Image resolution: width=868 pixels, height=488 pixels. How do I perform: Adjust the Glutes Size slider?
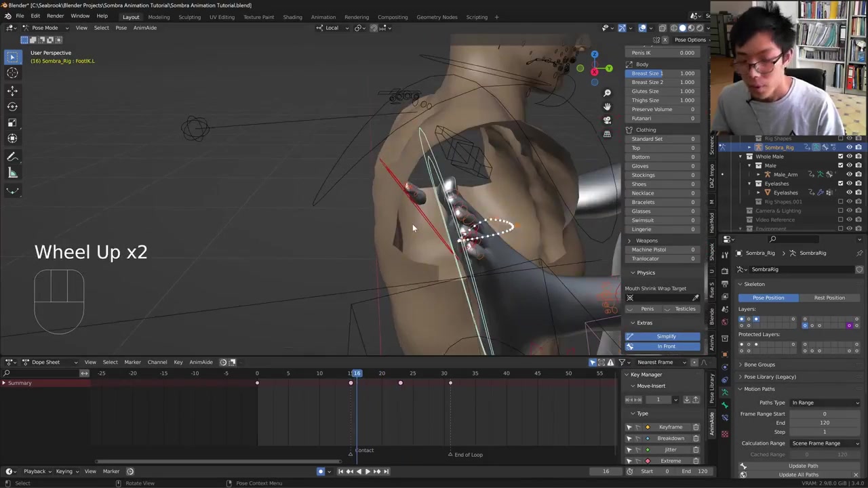point(663,91)
